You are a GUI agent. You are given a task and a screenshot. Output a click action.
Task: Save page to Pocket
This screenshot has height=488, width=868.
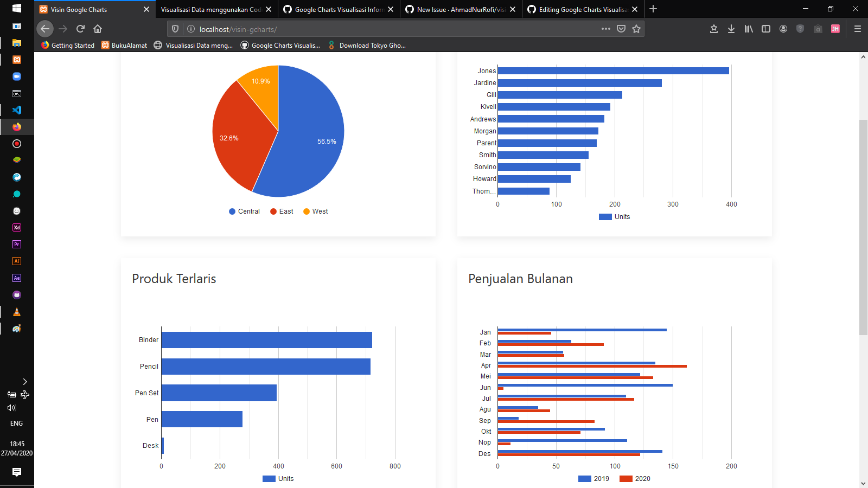coord(621,29)
